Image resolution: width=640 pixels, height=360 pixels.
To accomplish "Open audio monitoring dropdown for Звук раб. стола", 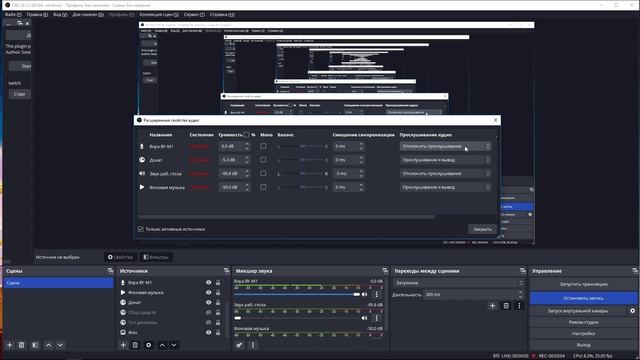I will (445, 173).
